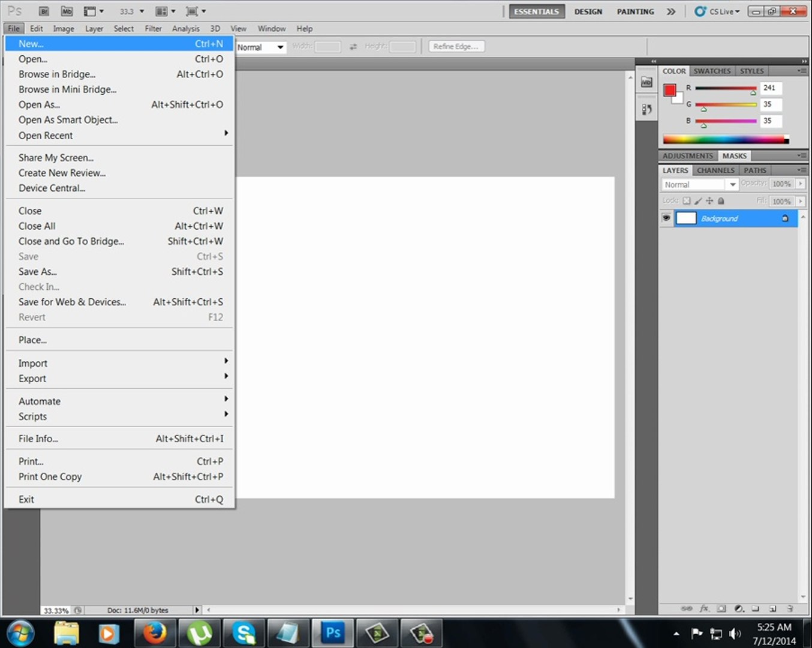Screen dimensions: 812x648
Task: Click the Background layer thumbnail
Action: tap(686, 218)
